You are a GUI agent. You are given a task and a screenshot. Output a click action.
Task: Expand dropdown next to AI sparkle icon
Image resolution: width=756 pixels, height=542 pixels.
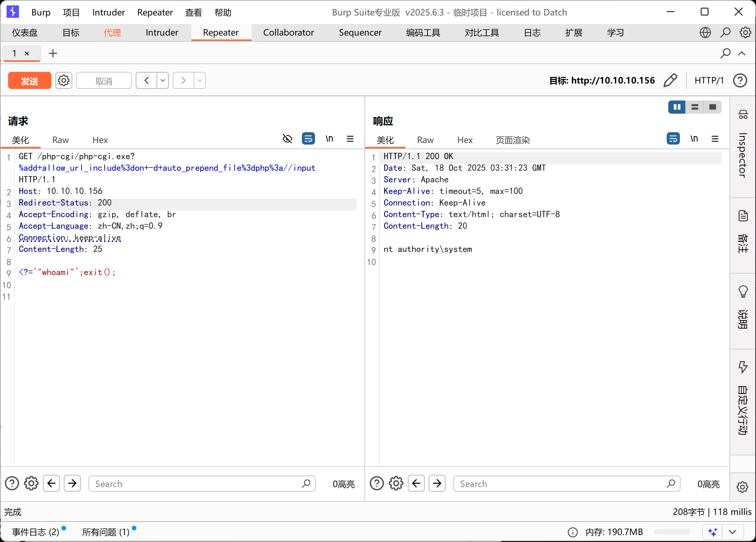click(x=732, y=532)
